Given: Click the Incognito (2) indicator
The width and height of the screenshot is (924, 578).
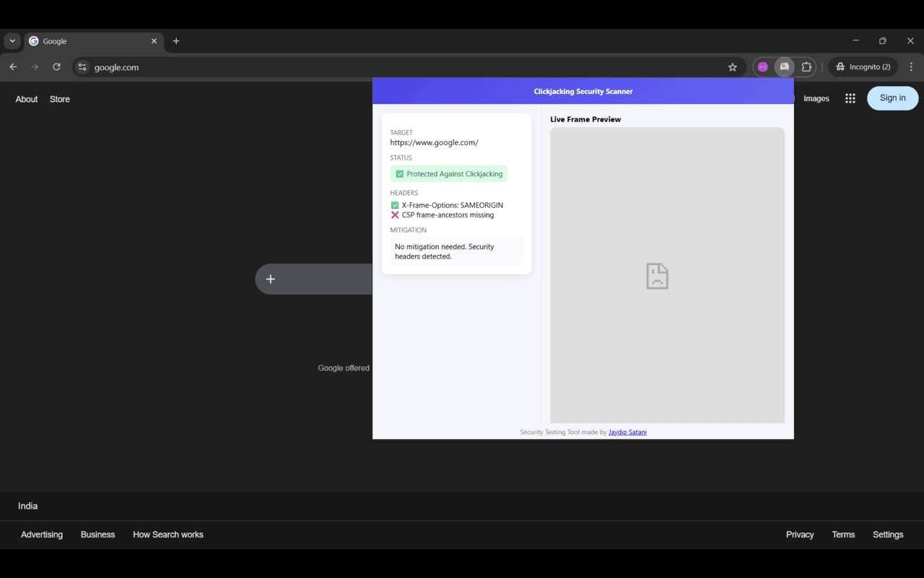Looking at the screenshot, I should pos(863,67).
